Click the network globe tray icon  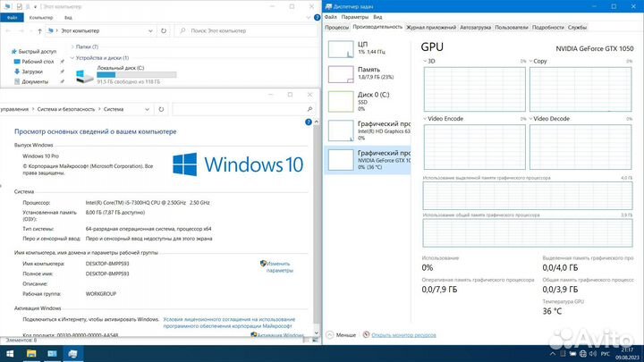(x=583, y=354)
